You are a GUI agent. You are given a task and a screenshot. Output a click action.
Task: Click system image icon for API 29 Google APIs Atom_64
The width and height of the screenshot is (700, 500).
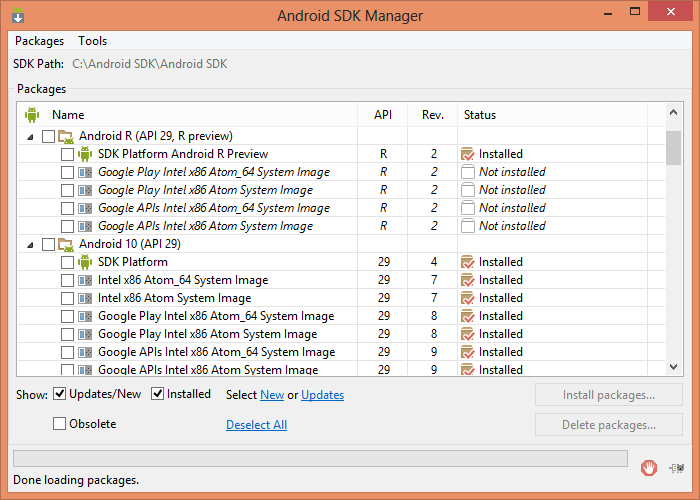click(x=85, y=352)
